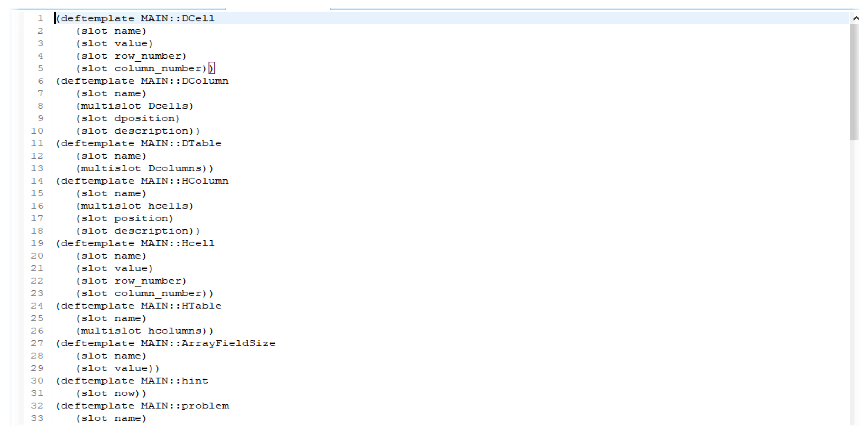Place cursor in ArrayFieldSize template name
This screenshot has width=868, height=437.
click(x=228, y=343)
